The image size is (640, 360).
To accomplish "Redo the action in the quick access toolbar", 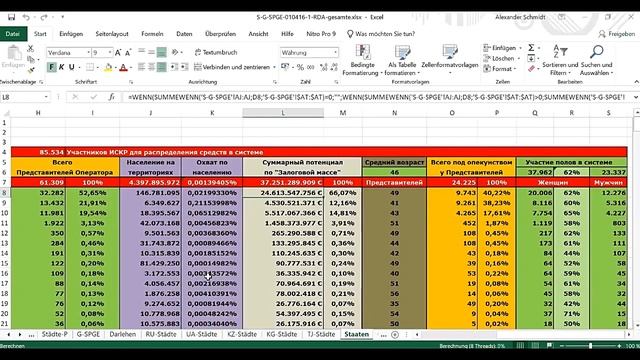I will pos(44,17).
